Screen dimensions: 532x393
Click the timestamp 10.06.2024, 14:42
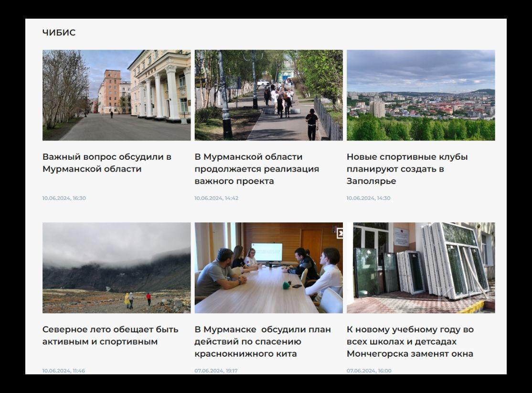(x=216, y=198)
